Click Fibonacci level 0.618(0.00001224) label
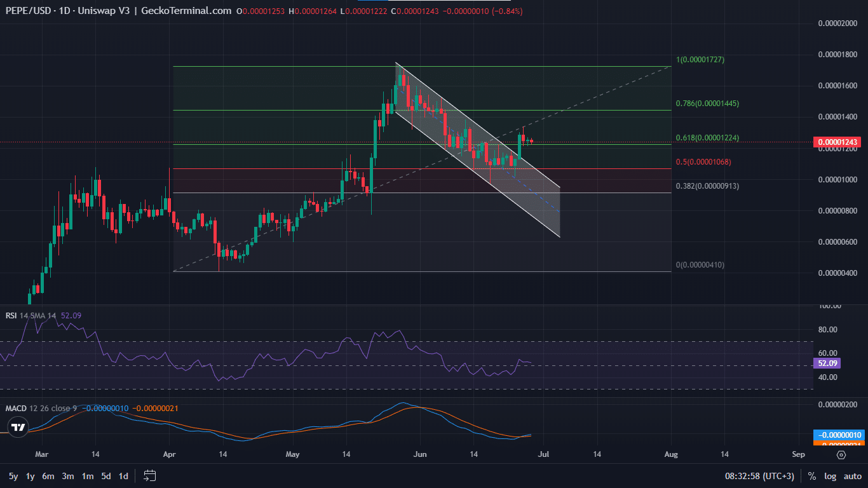This screenshot has width=868, height=488. click(x=707, y=138)
